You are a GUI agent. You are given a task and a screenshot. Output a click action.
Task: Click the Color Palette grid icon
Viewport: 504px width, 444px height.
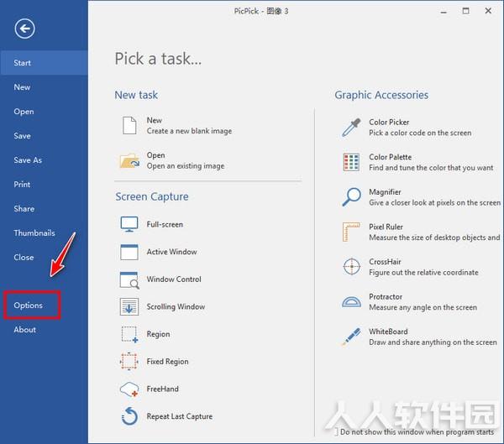[x=351, y=162]
